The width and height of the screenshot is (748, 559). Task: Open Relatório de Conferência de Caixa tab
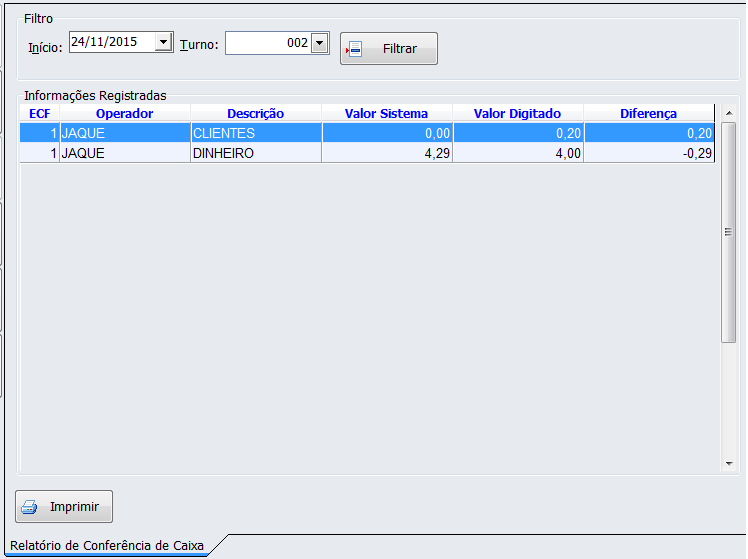click(x=107, y=546)
